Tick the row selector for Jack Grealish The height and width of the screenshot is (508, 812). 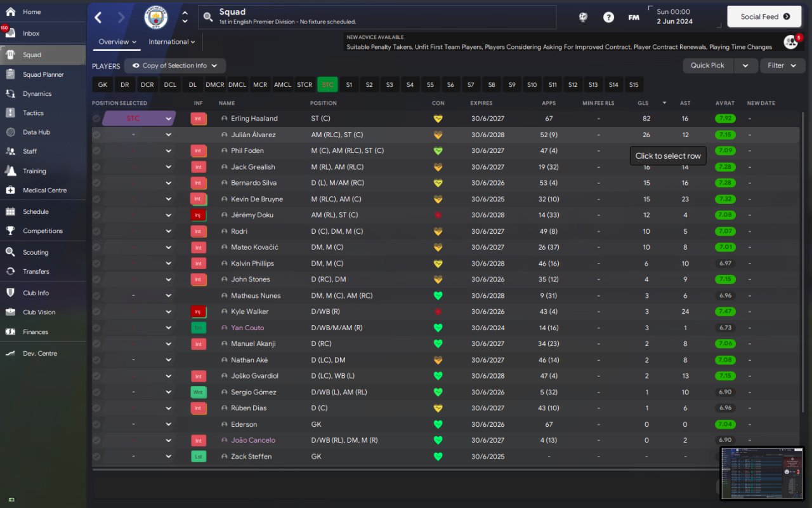[x=96, y=167]
